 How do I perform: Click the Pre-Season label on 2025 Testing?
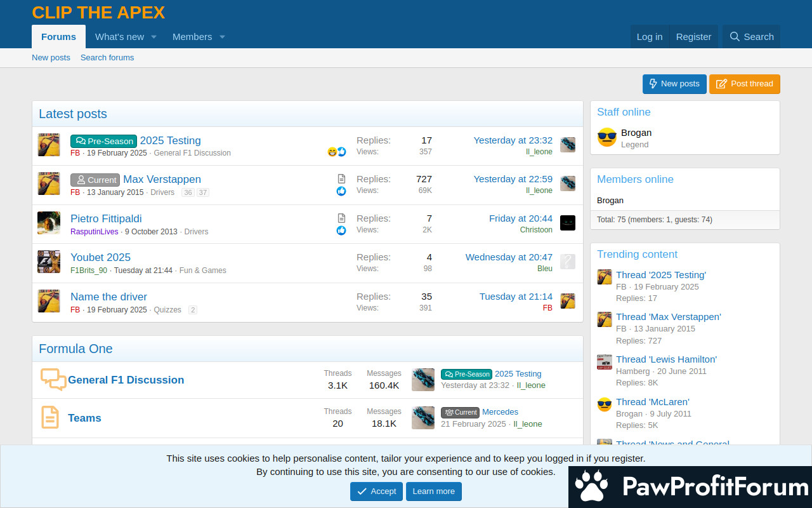point(103,141)
